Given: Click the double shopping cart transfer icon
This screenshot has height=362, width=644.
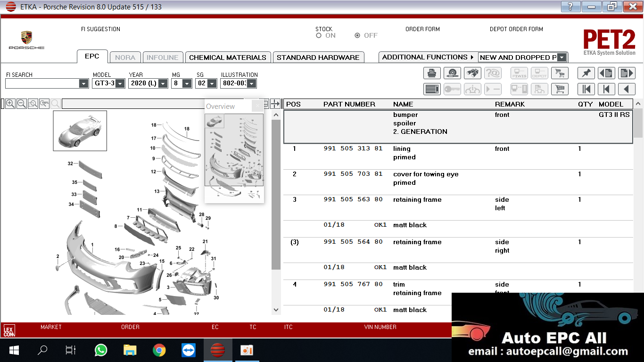Looking at the screenshot, I should coord(560,73).
